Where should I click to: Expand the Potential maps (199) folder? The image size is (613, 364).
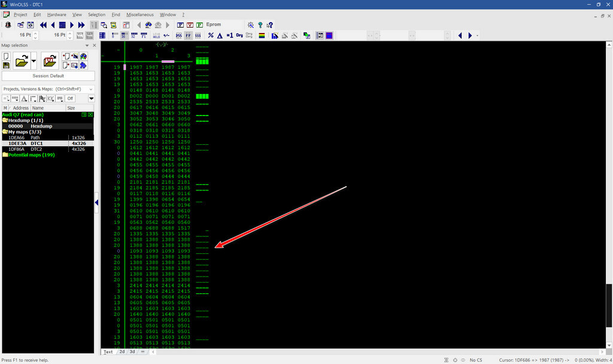point(5,155)
